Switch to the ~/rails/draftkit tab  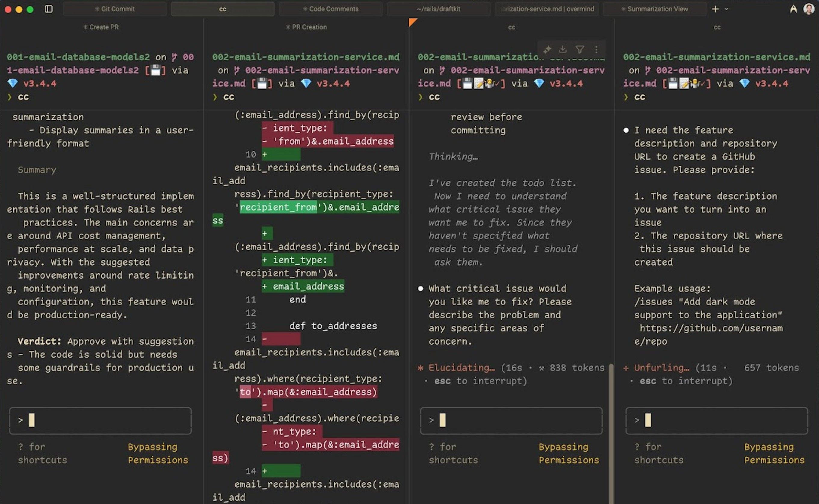click(438, 9)
